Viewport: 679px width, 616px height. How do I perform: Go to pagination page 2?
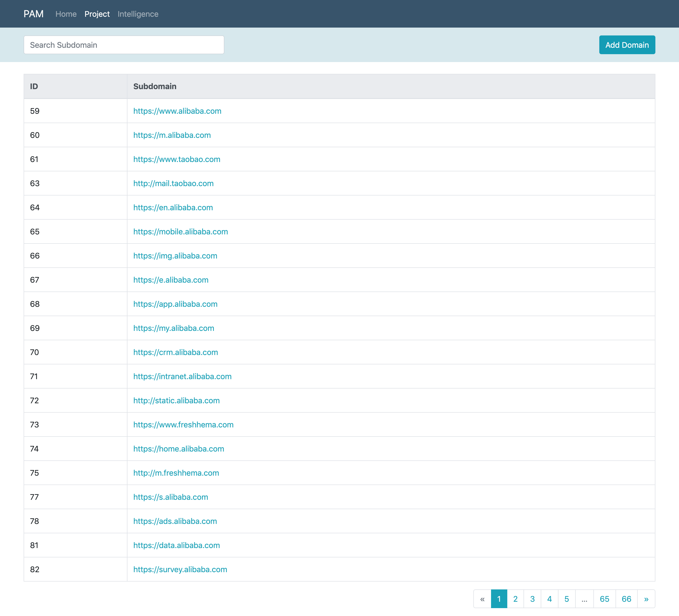click(515, 599)
